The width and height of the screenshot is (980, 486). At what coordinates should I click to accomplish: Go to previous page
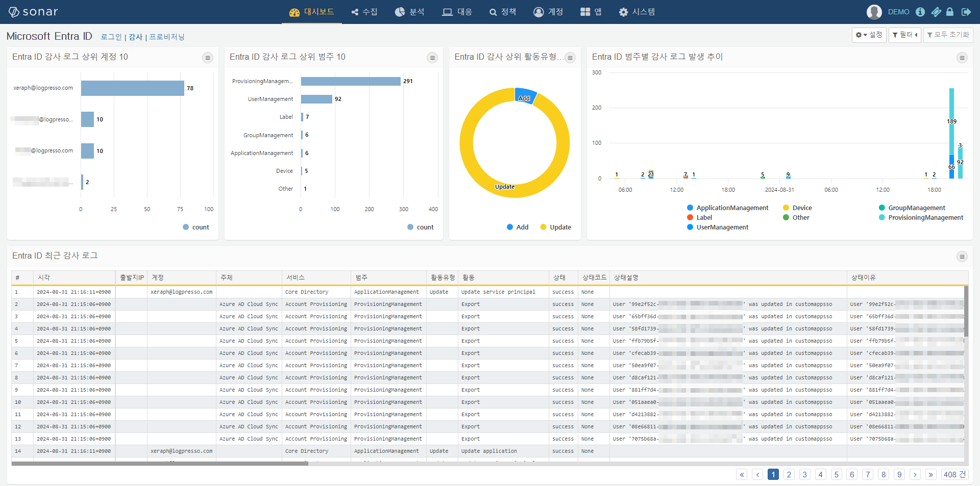[757, 475]
